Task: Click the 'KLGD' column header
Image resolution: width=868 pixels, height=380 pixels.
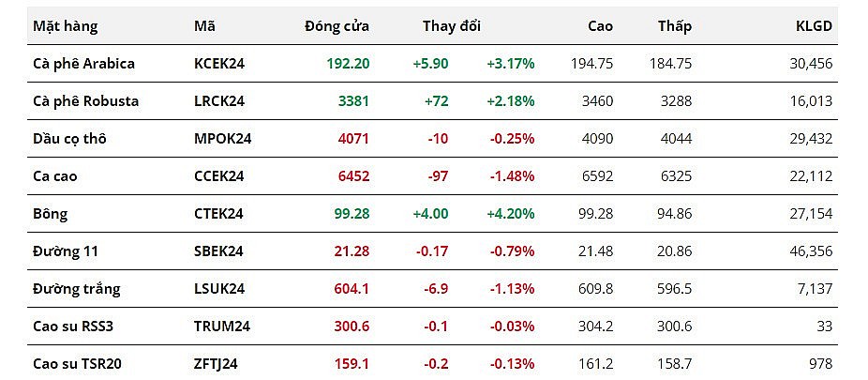Action: (x=814, y=26)
